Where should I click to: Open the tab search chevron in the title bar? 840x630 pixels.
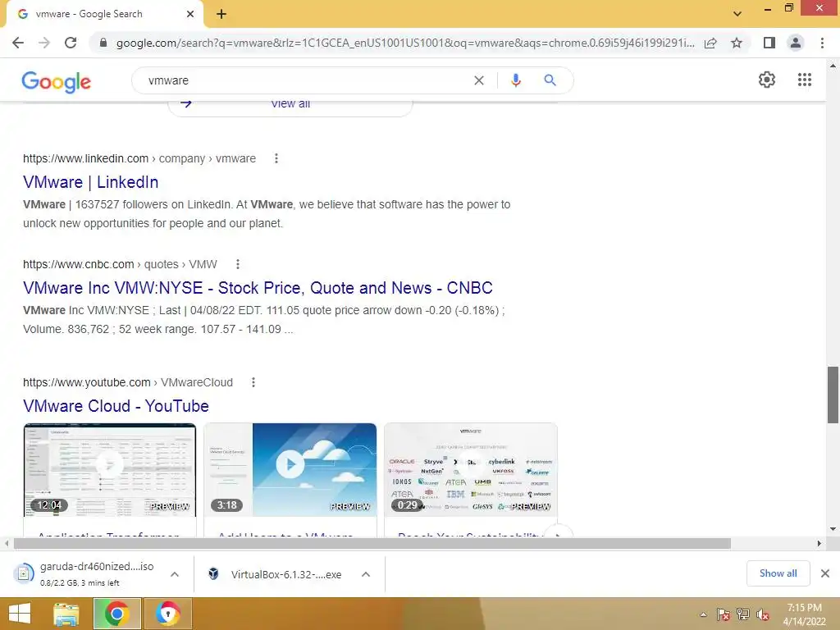click(x=737, y=14)
